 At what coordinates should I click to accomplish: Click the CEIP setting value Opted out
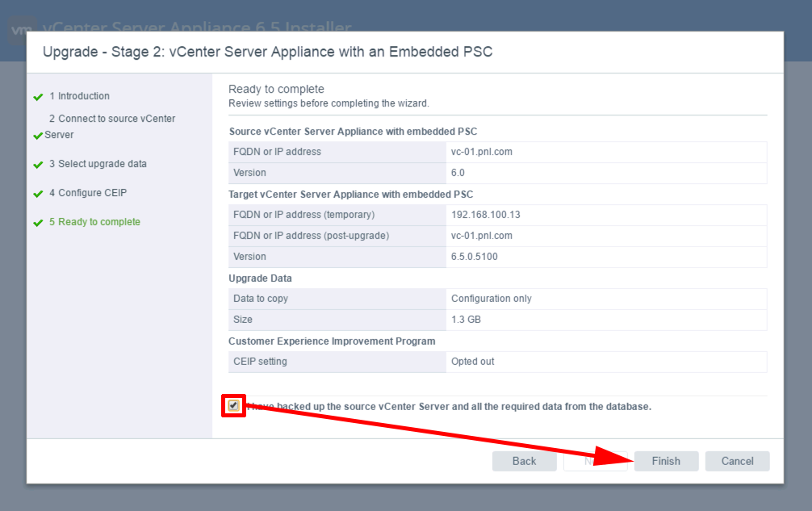tap(473, 362)
